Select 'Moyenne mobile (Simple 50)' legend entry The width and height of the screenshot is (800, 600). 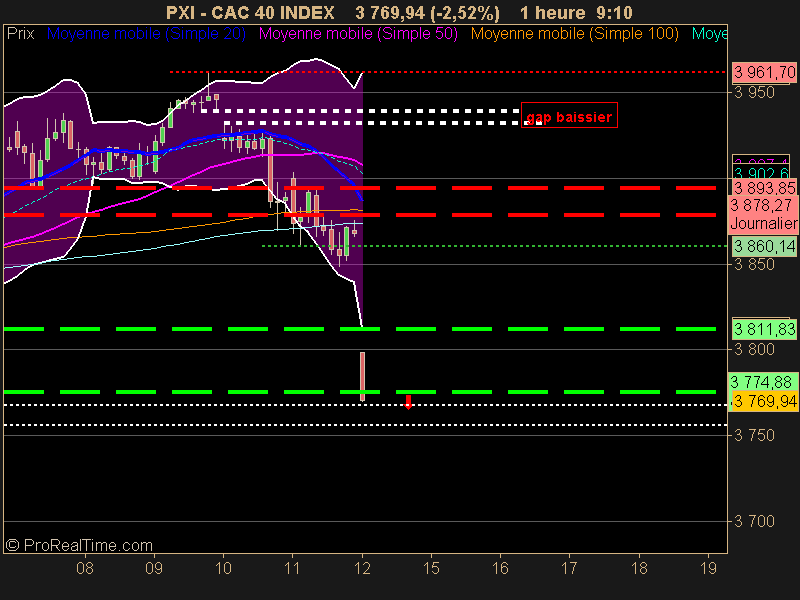click(358, 34)
